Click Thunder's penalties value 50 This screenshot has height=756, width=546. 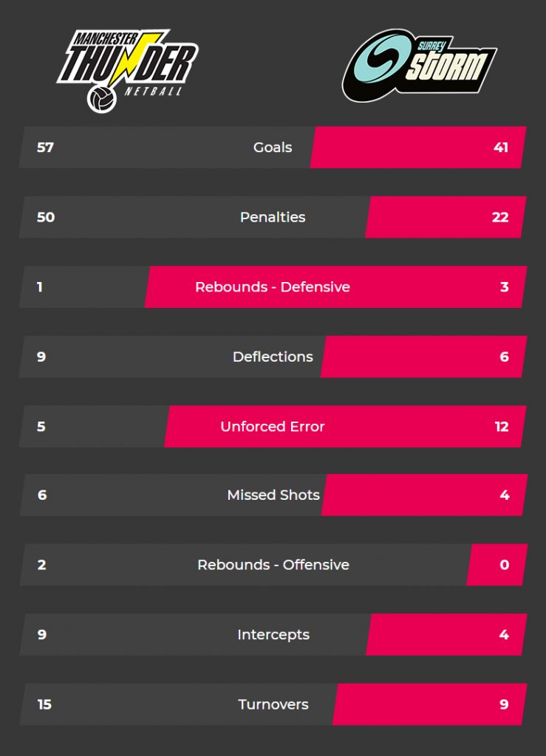coord(46,217)
